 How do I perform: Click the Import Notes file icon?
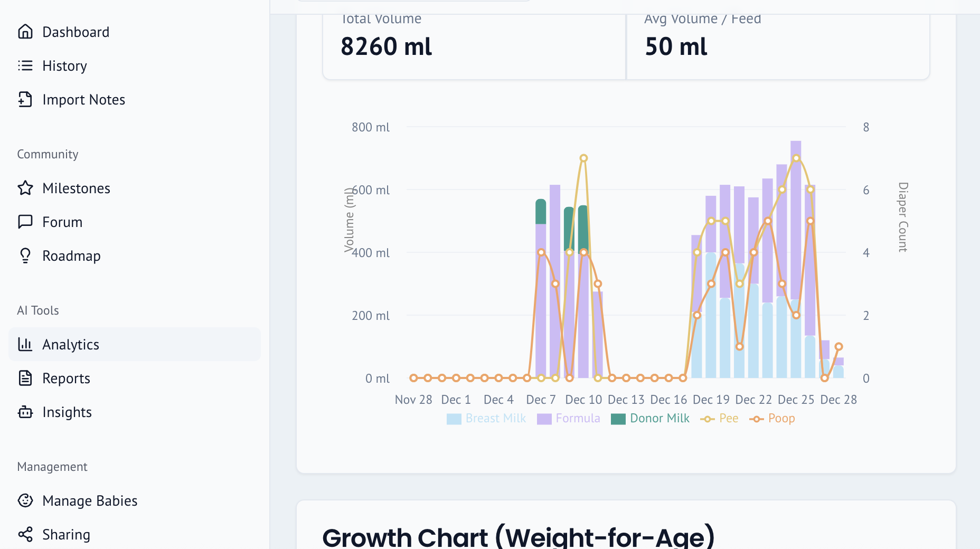25,99
